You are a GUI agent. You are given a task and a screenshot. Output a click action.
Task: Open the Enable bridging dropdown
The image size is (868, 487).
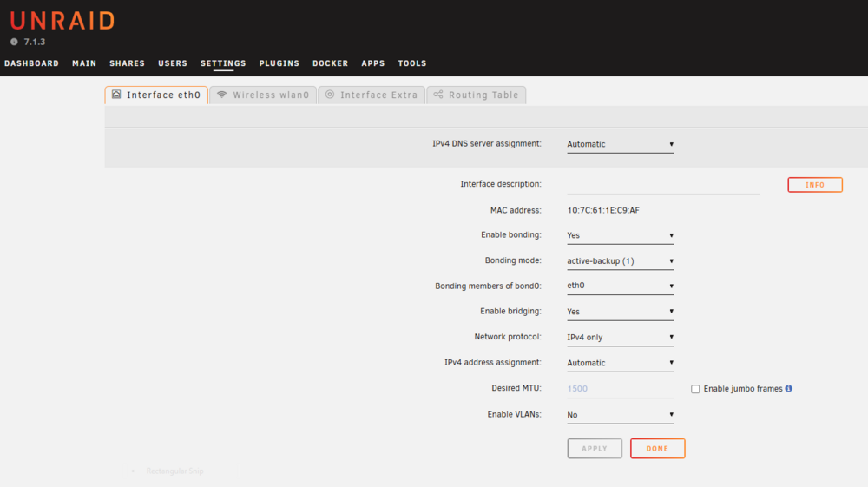[620, 312]
